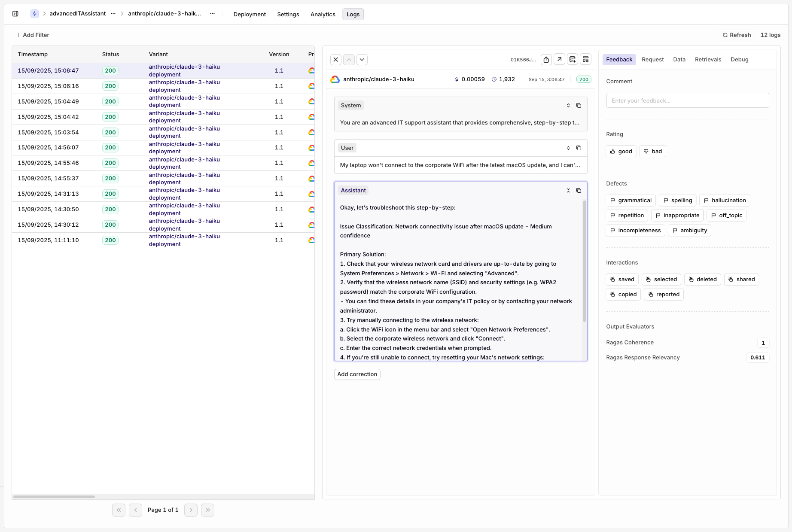Collapse the Assistant message block
This screenshot has height=532, width=792.
click(568, 191)
